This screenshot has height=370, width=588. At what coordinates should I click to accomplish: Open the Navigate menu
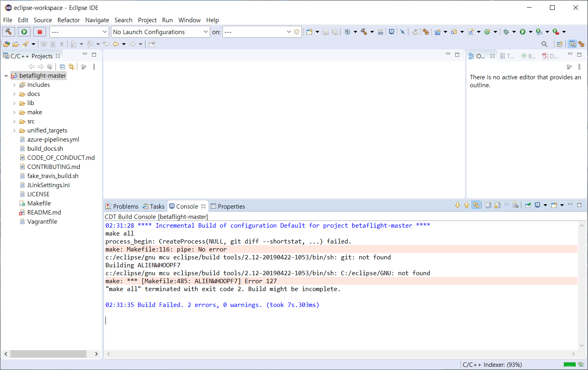click(97, 20)
